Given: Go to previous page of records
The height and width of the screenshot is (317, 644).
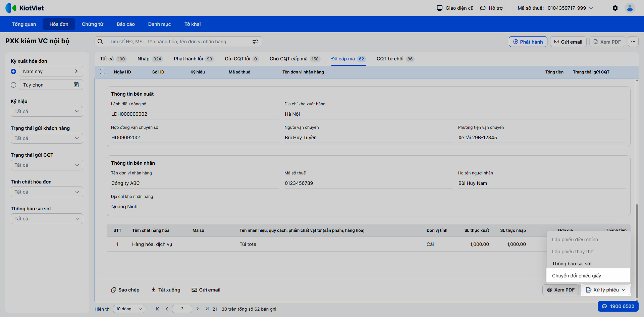Looking at the screenshot, I should [167, 309].
